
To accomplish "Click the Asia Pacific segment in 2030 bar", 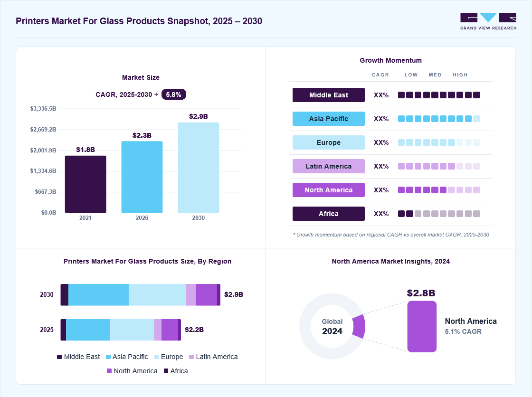I will coord(98,294).
